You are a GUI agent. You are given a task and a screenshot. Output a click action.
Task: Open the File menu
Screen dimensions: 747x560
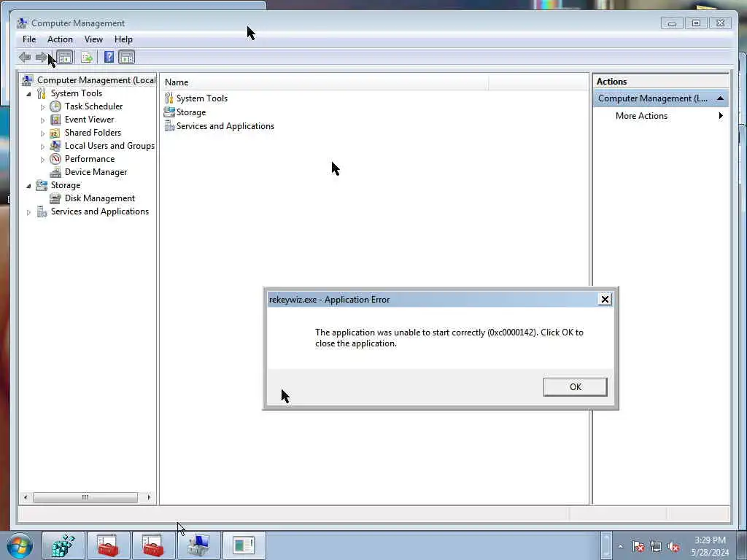[29, 39]
